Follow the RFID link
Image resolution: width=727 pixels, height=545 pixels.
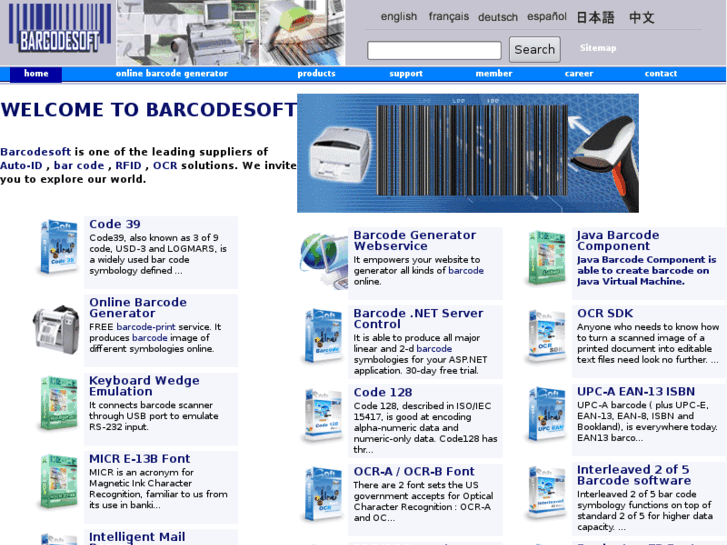tap(128, 166)
